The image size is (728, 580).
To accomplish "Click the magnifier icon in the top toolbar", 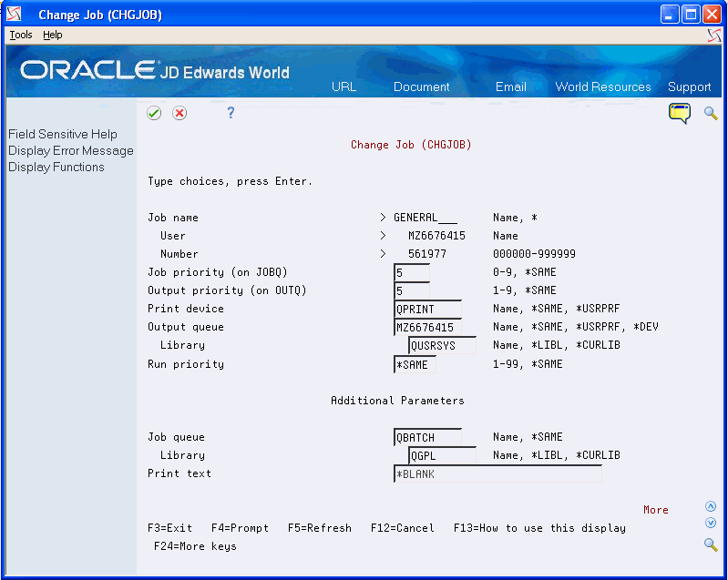I will click(711, 113).
